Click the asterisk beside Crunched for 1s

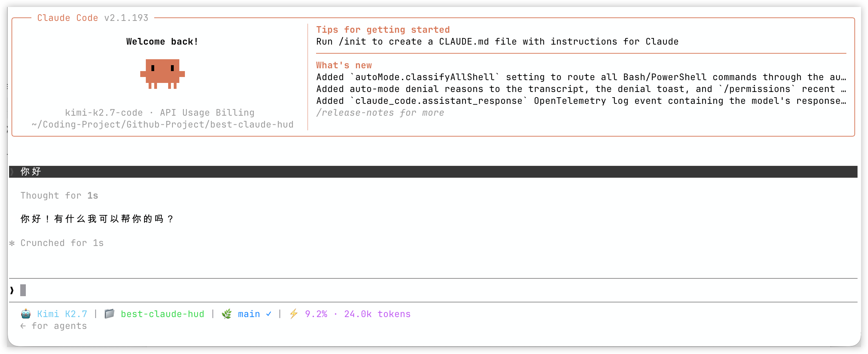click(x=12, y=243)
